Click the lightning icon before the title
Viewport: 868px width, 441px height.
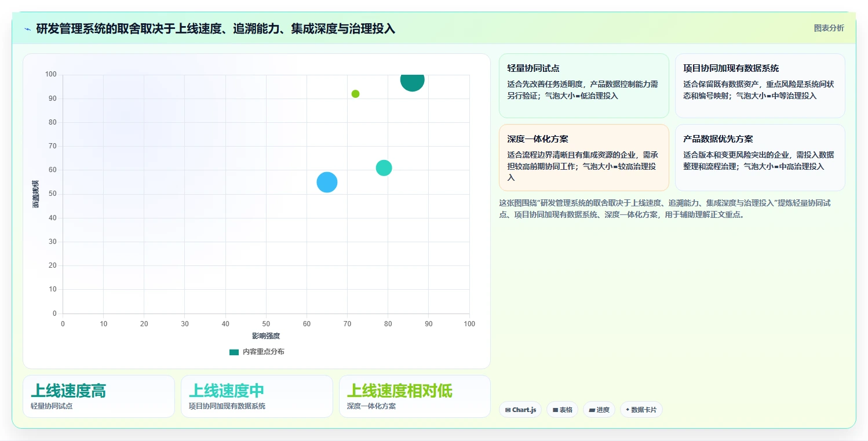27,28
